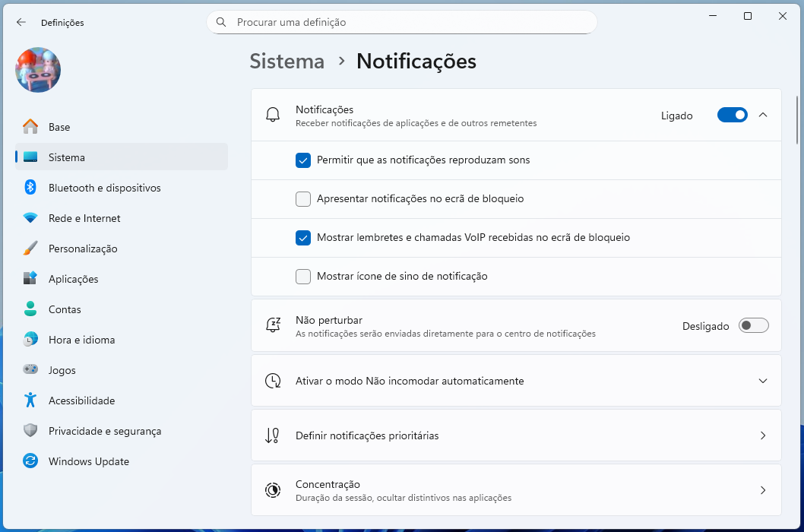
Task: Check 'Mostrar ícone de sino de notificação'
Action: (303, 276)
